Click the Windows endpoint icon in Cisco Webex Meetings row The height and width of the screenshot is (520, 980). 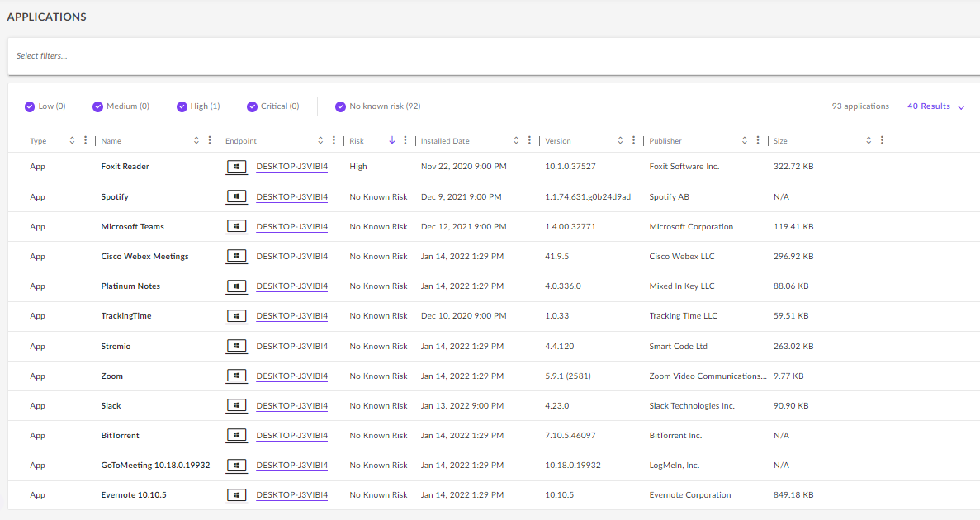pos(236,256)
